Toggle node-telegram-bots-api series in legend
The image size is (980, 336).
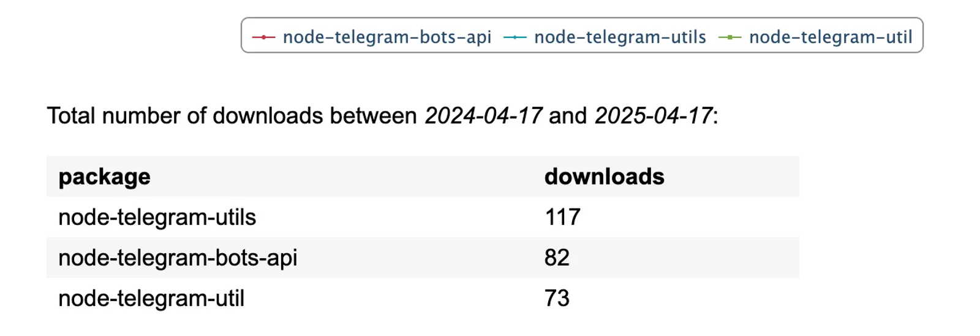coord(387,37)
